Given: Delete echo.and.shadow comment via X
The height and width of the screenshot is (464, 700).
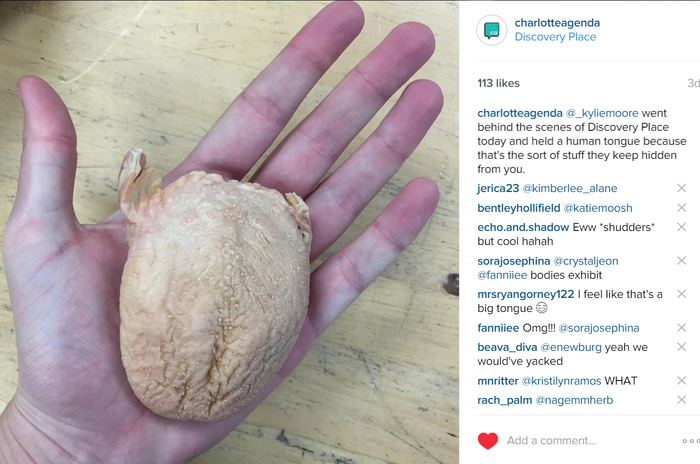Looking at the screenshot, I should pos(681,227).
